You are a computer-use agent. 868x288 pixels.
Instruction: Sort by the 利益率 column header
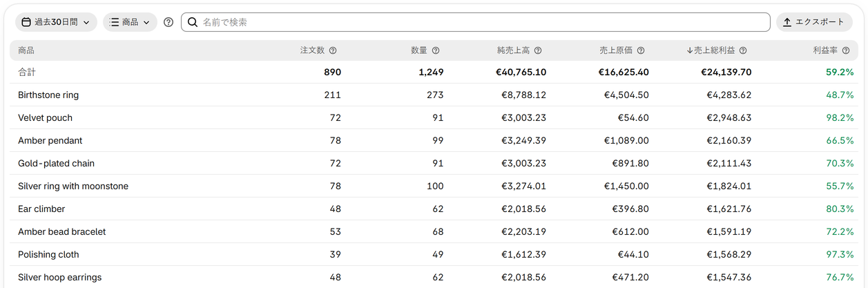[825, 50]
